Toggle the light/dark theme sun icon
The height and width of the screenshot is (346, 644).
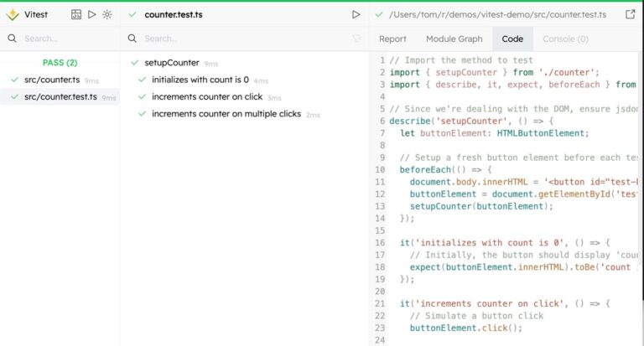point(107,15)
